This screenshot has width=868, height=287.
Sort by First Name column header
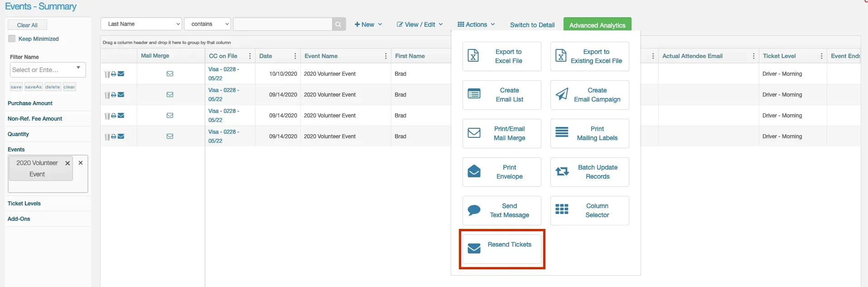click(x=410, y=56)
